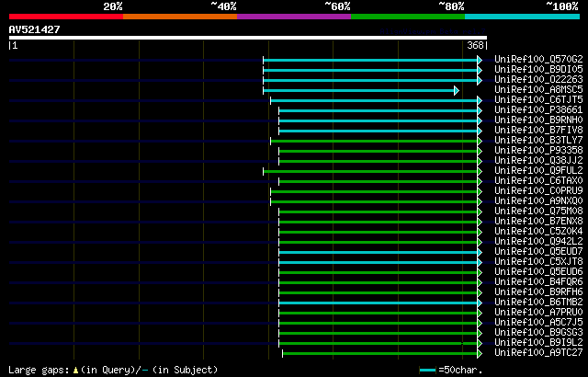Select the UniRef100_B6TMB2 label text

coord(538,303)
